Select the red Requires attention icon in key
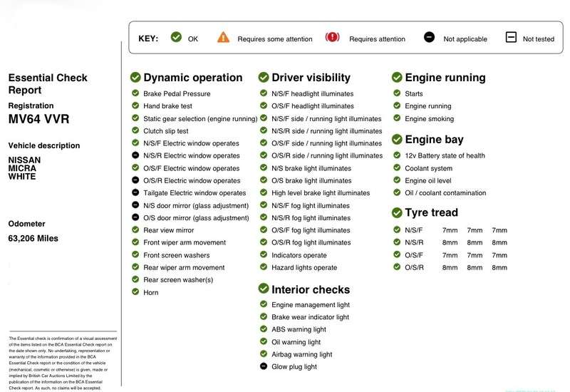Screen dimensions: 570x392 (333, 37)
